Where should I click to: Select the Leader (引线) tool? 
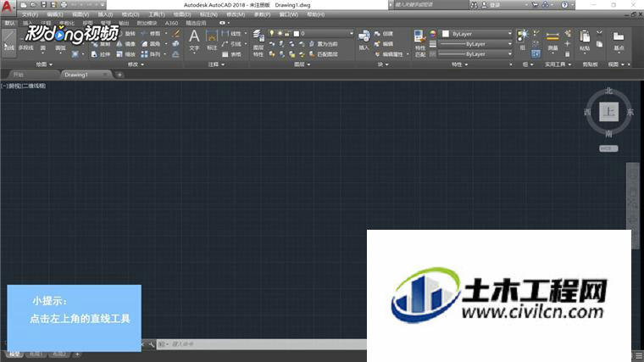click(231, 44)
